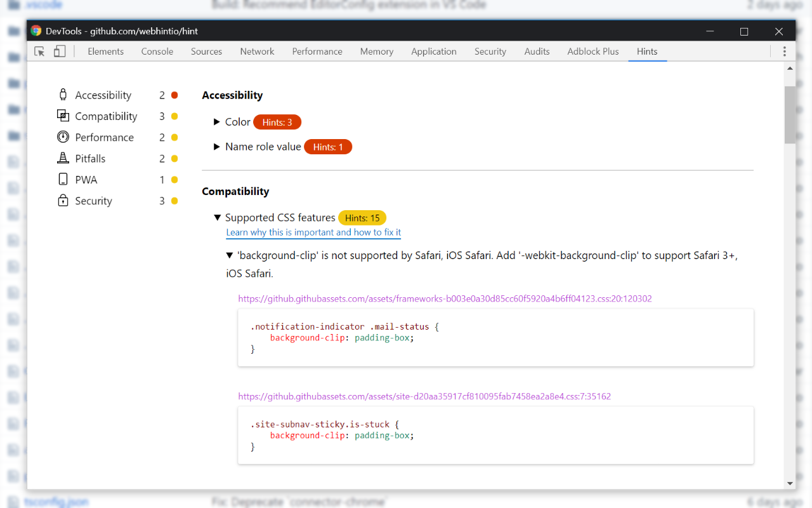Click the frameworks CSS file link

(x=445, y=298)
